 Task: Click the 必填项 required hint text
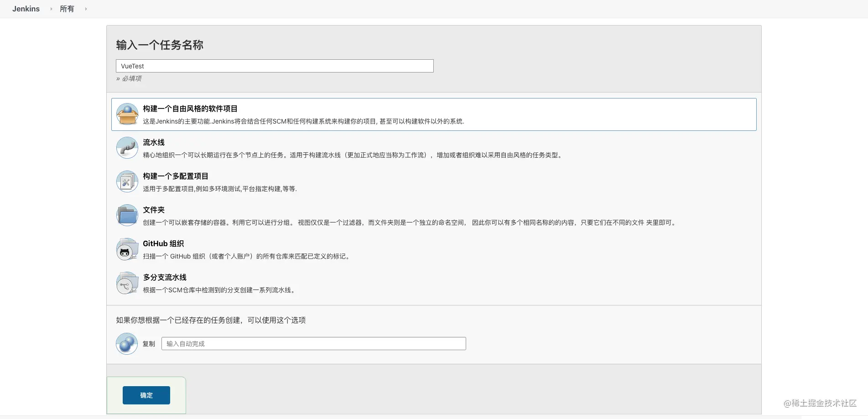[132, 78]
